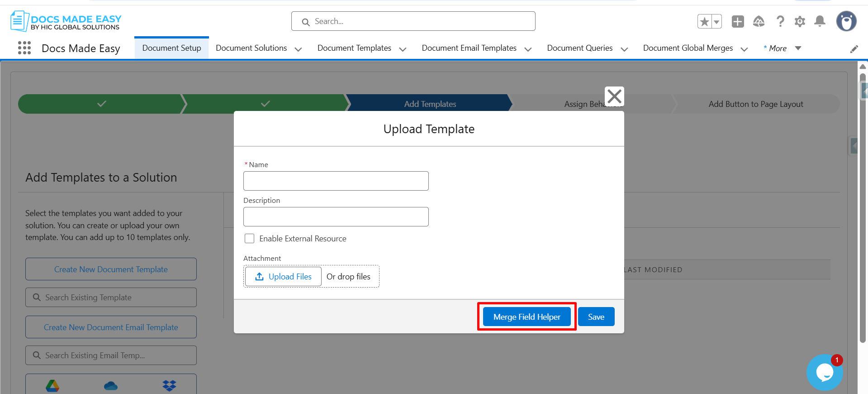868x394 pixels.
Task: Open the favorites list dropdown arrow
Action: tap(716, 21)
